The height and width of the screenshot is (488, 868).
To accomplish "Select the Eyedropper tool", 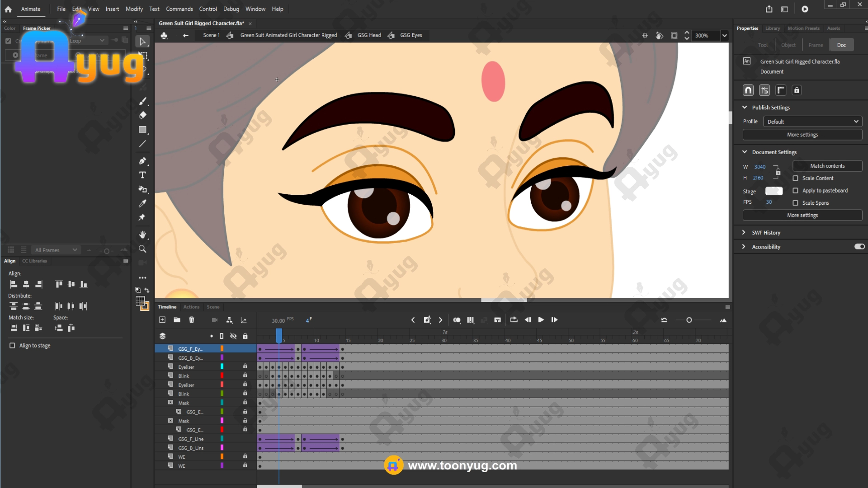I will (x=142, y=203).
